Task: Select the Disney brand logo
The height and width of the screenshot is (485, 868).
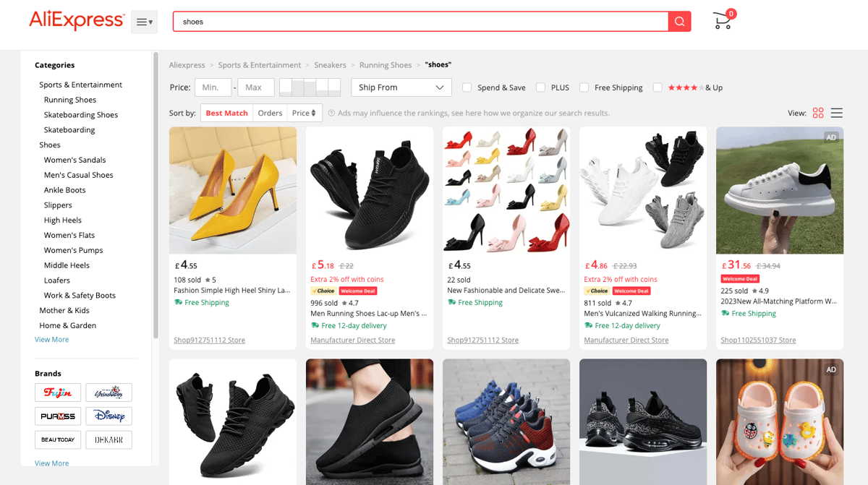Action: (x=109, y=416)
